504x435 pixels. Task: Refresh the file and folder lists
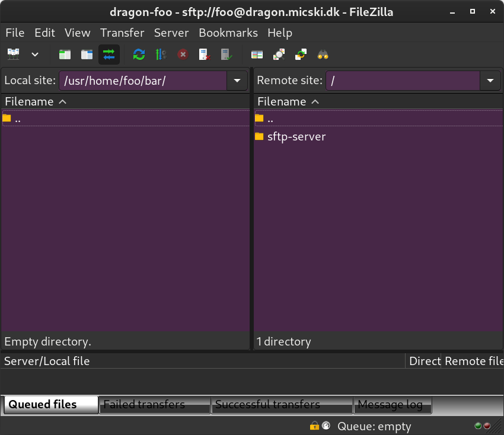(x=139, y=55)
